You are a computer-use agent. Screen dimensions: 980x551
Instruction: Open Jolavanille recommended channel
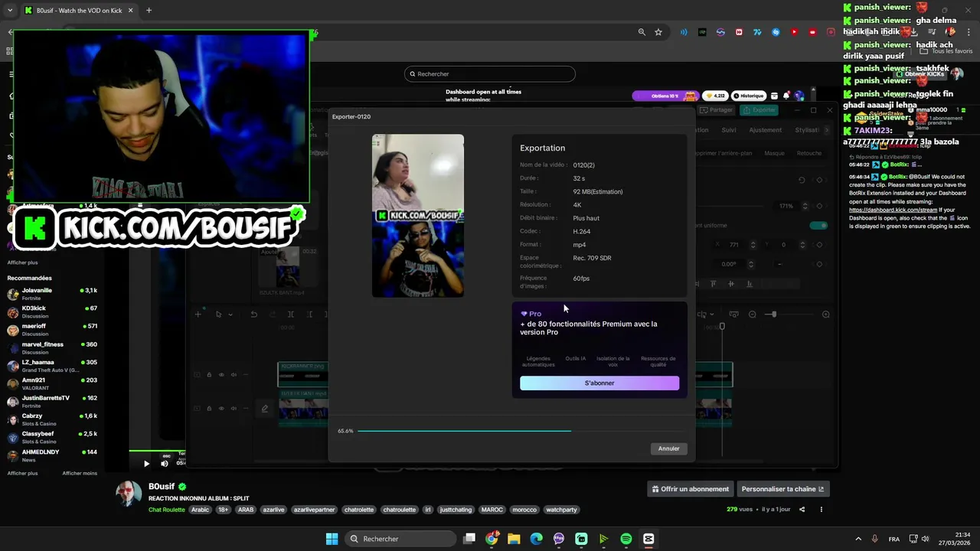point(52,294)
